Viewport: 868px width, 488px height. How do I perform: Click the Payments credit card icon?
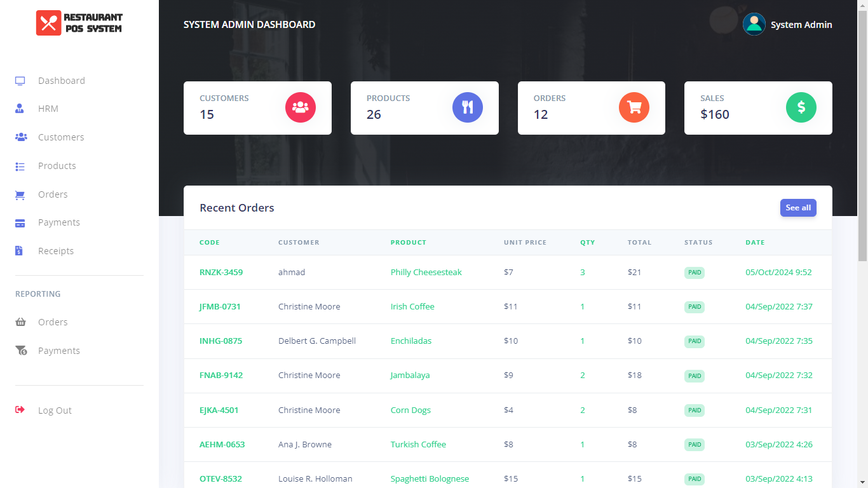point(20,223)
